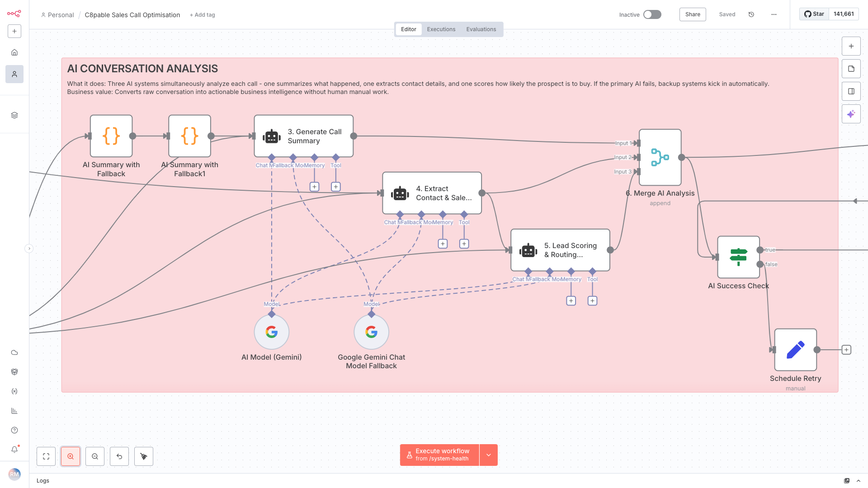Zoom in on the canvas

[71, 456]
